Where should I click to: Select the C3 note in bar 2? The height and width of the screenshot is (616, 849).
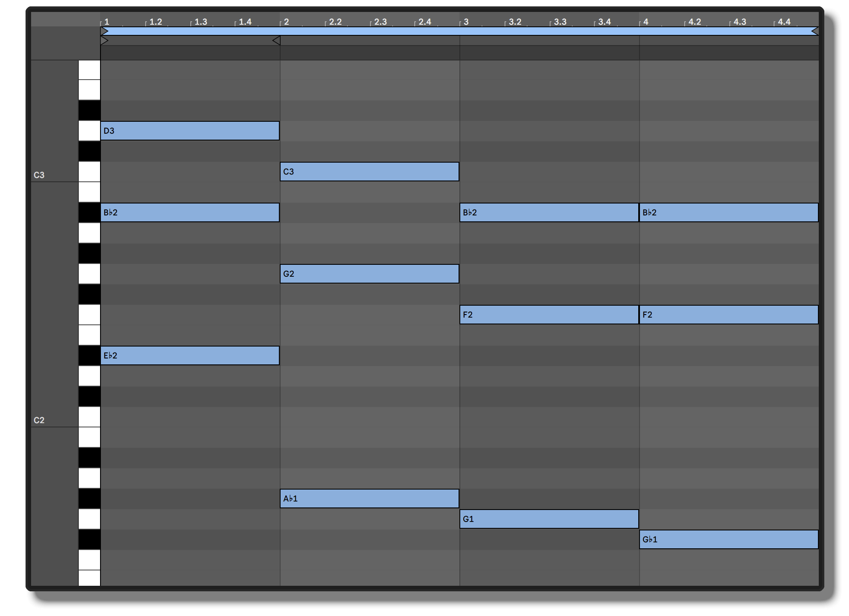[x=370, y=172]
